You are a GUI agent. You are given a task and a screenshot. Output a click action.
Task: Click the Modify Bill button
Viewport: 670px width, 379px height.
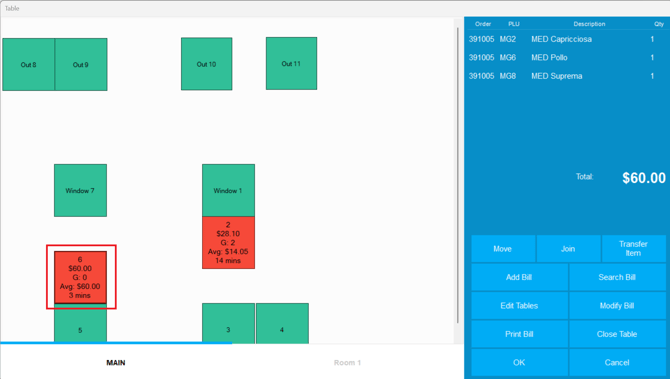click(x=617, y=306)
